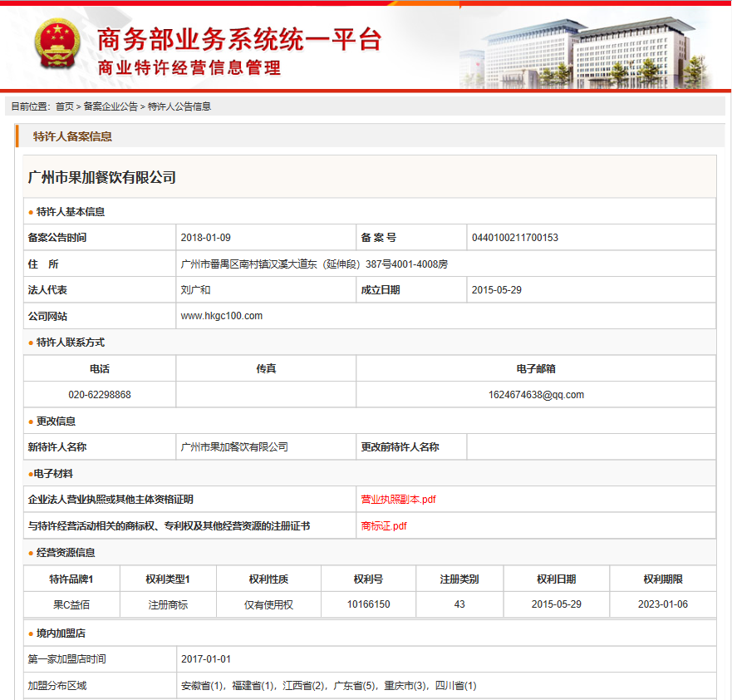732x700 pixels.
Task: Open 备案企业公告 breadcrumb link
Action: tap(111, 106)
